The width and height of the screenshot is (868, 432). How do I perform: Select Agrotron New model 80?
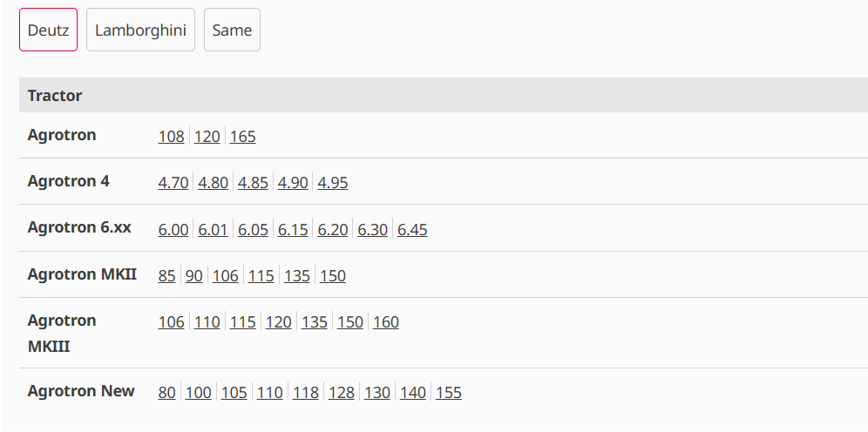167,393
